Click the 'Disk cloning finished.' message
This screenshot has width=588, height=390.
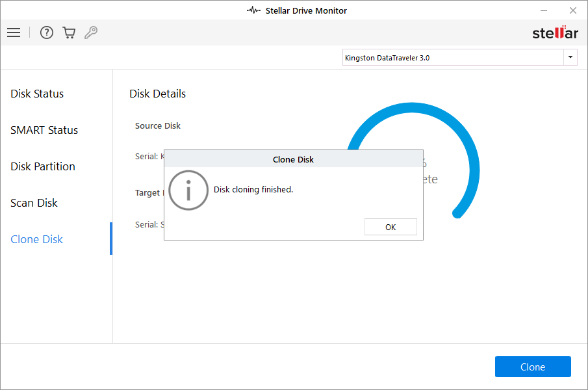[x=253, y=189]
